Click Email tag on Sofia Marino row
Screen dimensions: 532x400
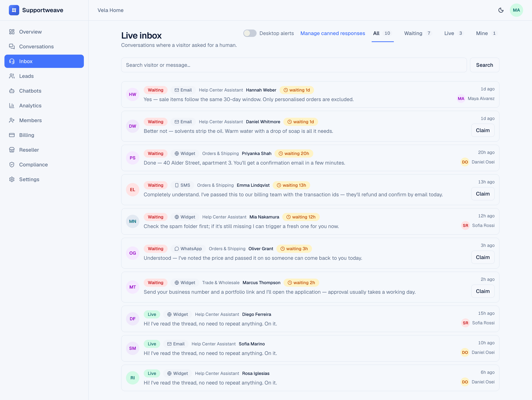point(176,344)
